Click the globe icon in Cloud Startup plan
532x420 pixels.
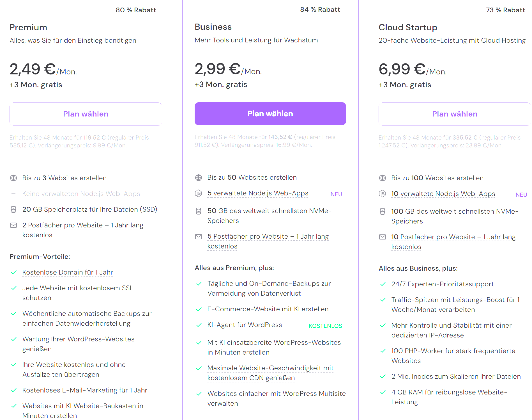click(x=382, y=178)
